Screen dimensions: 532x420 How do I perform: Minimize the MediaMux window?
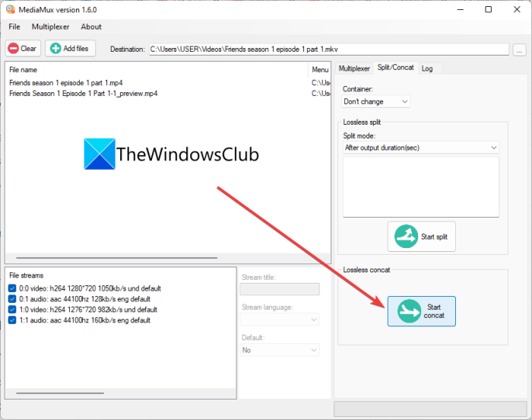[461, 10]
